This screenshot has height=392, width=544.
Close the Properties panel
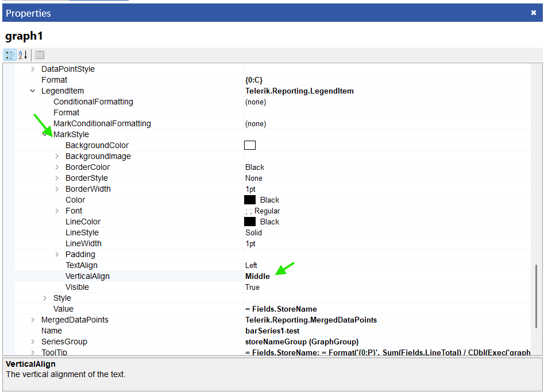(x=534, y=13)
